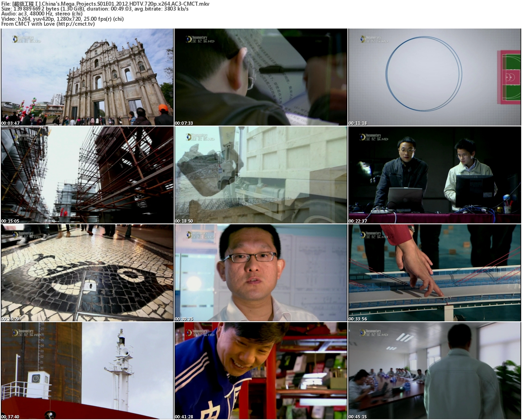This screenshot has width=522, height=420.
Task: Open the 00:30:25 close-up of the man with glasses
Action: (x=261, y=273)
